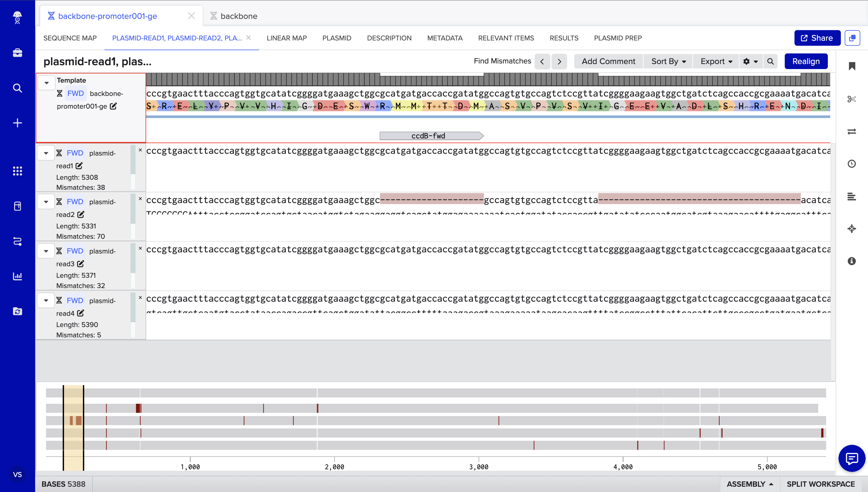The height and width of the screenshot is (492, 868).
Task: Go to next mismatch arrow
Action: click(x=559, y=61)
